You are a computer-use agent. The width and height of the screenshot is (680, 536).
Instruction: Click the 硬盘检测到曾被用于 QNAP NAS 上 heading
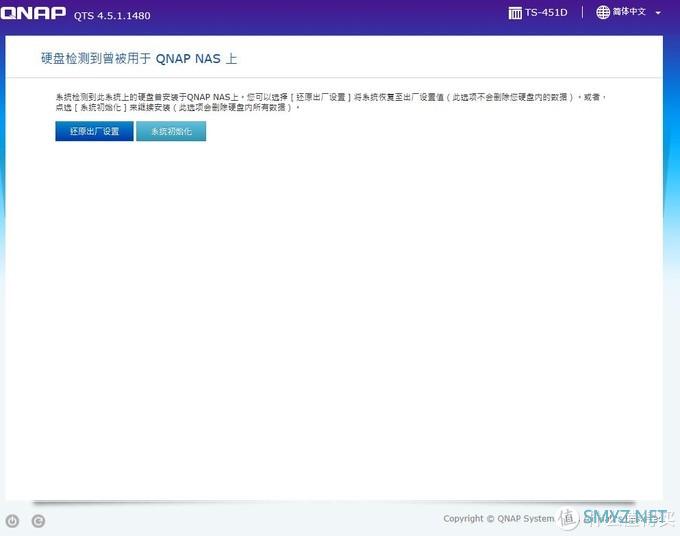139,59
